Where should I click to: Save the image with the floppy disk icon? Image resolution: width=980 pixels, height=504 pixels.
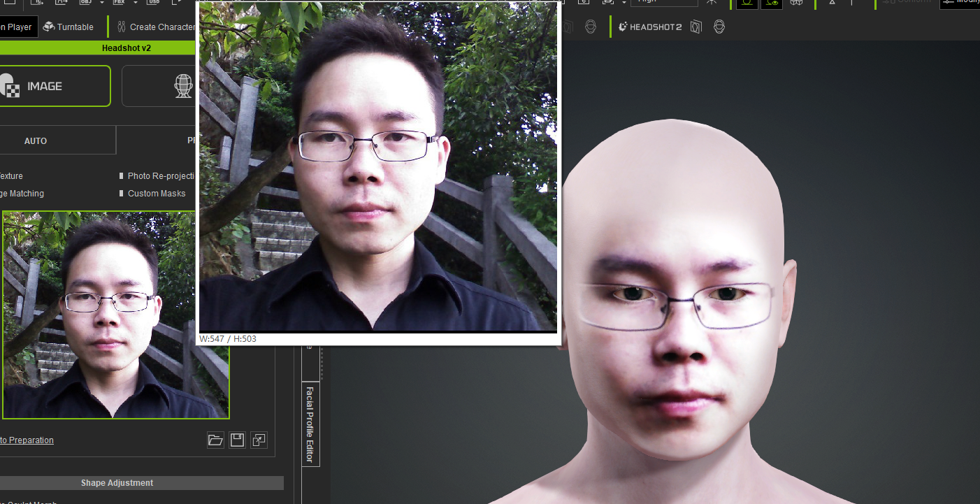pos(237,440)
